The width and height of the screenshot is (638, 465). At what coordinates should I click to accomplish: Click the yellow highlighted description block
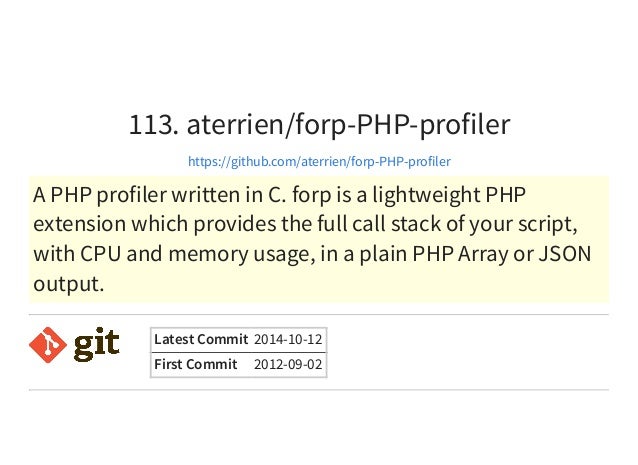tap(319, 239)
